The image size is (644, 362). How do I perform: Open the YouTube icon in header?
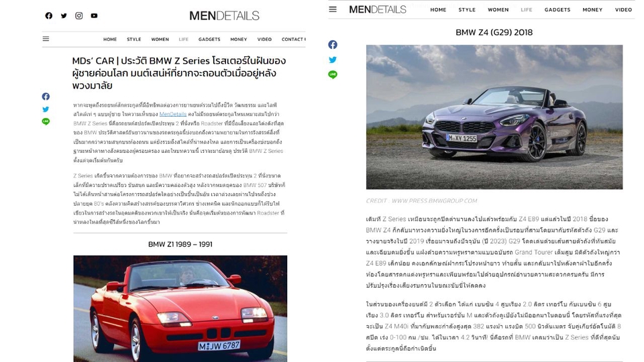click(x=94, y=15)
